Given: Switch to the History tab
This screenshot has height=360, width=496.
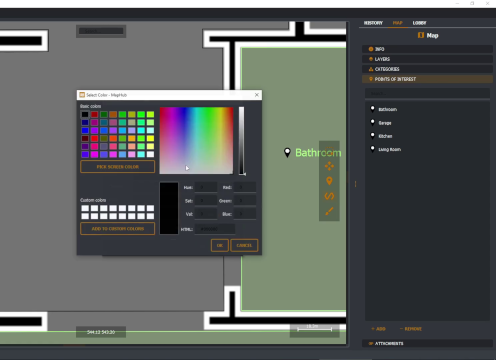Looking at the screenshot, I should click(373, 23).
